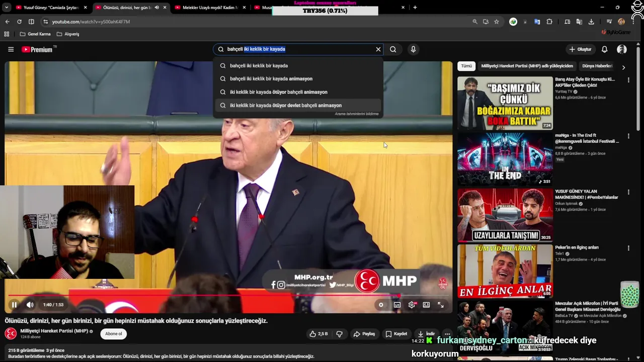The height and width of the screenshot is (362, 644).
Task: Expand the browser tab search dropdown
Action: pos(6,8)
